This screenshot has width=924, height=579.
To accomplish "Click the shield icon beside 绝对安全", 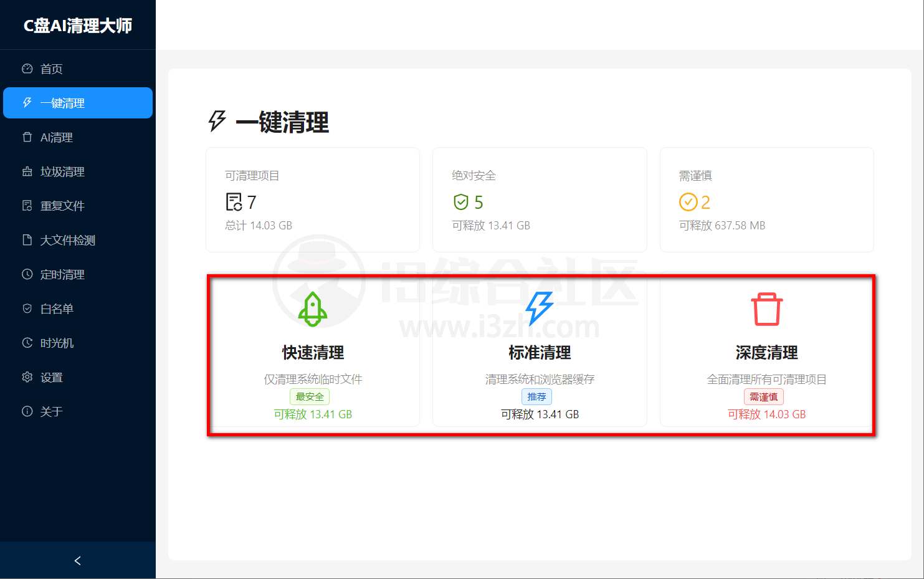I will click(460, 202).
